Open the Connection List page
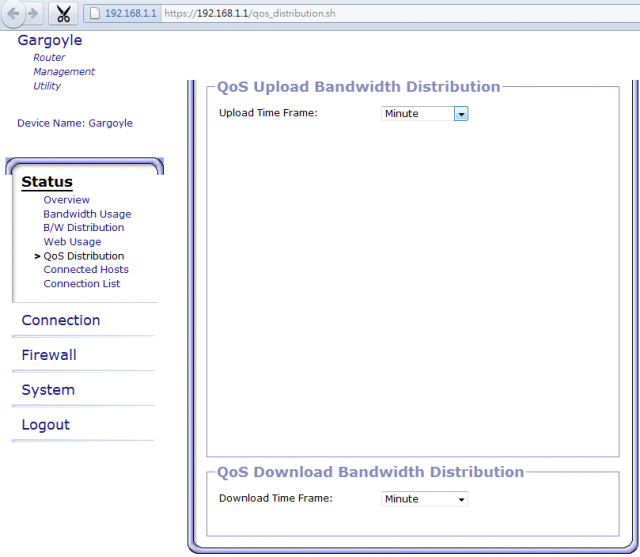 tap(82, 284)
